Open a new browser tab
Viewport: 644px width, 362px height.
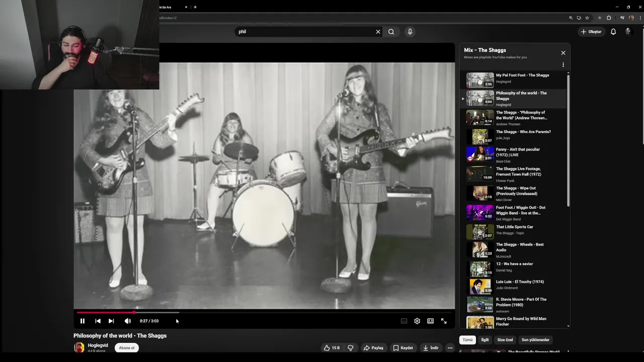pyautogui.click(x=195, y=7)
